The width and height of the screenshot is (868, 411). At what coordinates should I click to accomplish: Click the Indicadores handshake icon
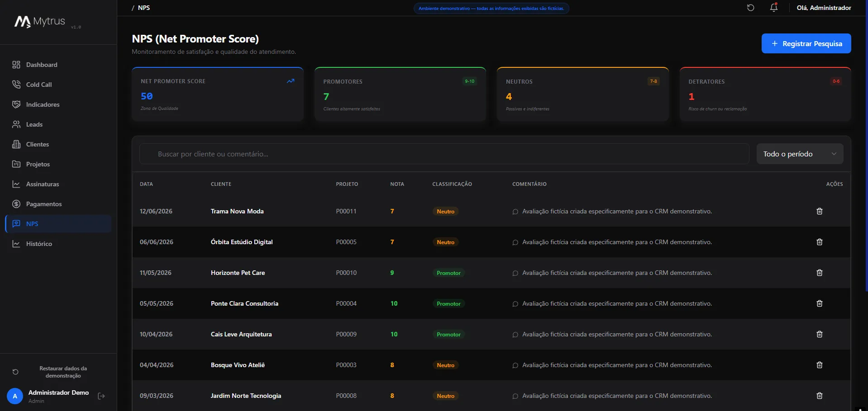coord(16,104)
